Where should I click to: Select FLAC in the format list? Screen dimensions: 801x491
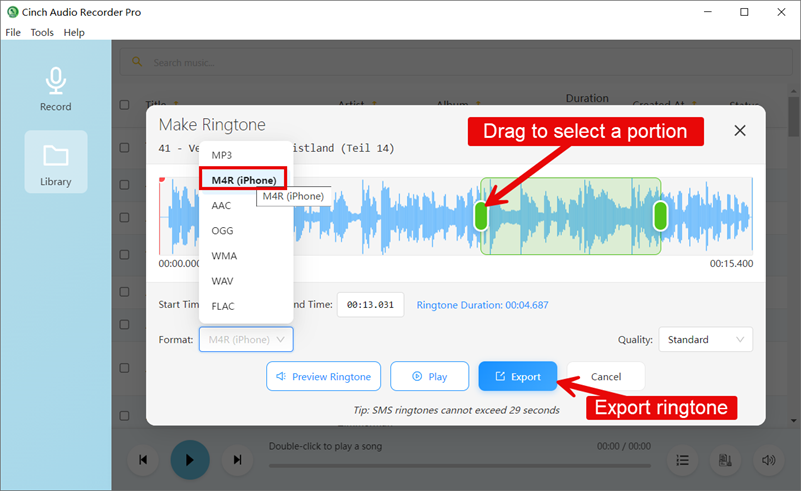[223, 306]
